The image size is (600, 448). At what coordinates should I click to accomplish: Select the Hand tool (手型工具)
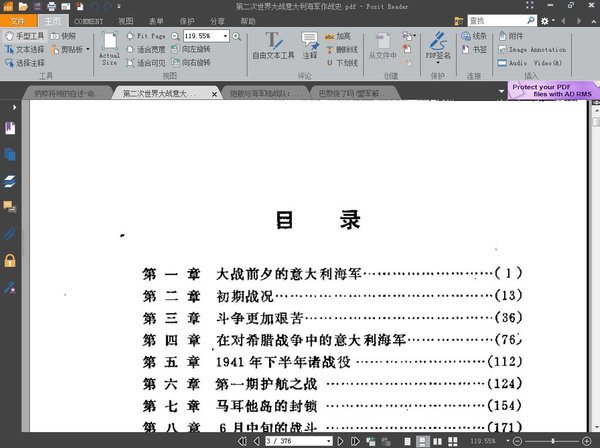25,36
